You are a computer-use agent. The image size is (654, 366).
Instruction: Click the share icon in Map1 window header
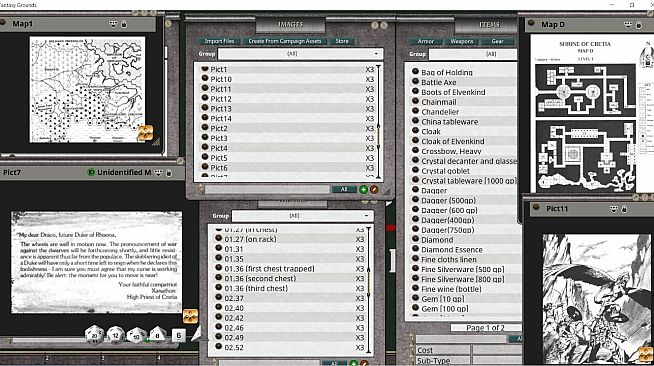[x=113, y=24]
